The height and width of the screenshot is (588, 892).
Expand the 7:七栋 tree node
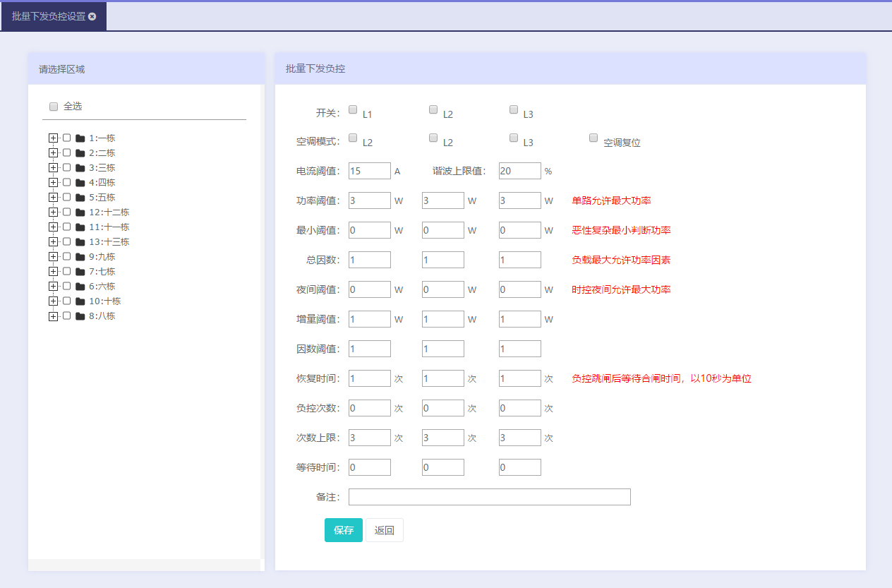click(53, 271)
